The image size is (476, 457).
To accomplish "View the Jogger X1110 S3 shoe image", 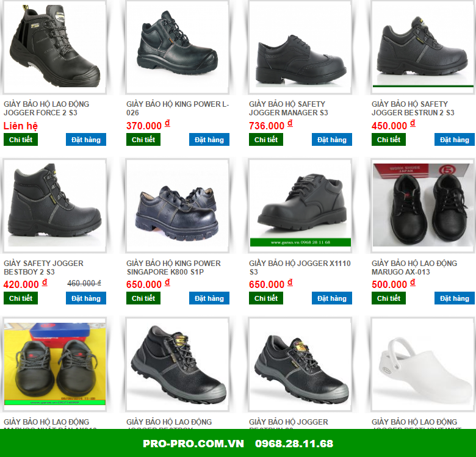I will tap(300, 206).
